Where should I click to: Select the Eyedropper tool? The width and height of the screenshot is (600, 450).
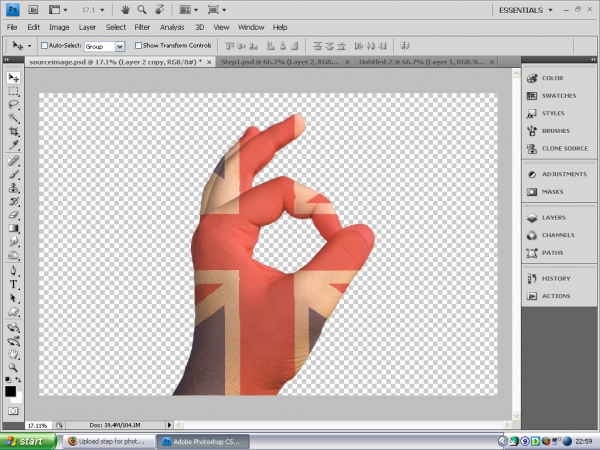pos(13,145)
